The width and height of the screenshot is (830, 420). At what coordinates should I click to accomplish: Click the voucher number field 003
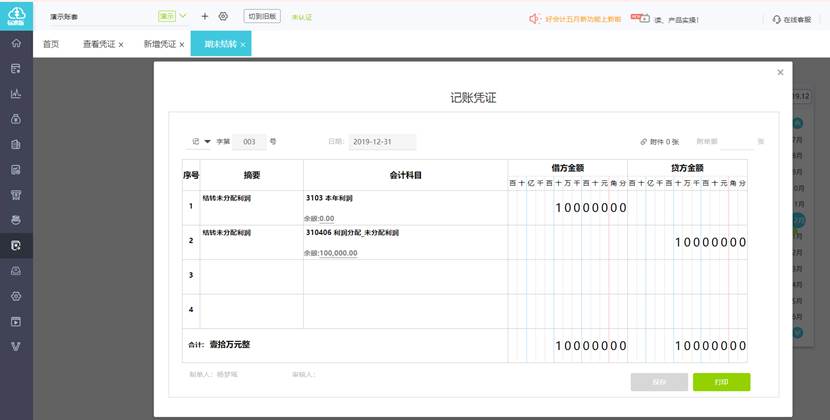[x=249, y=142]
